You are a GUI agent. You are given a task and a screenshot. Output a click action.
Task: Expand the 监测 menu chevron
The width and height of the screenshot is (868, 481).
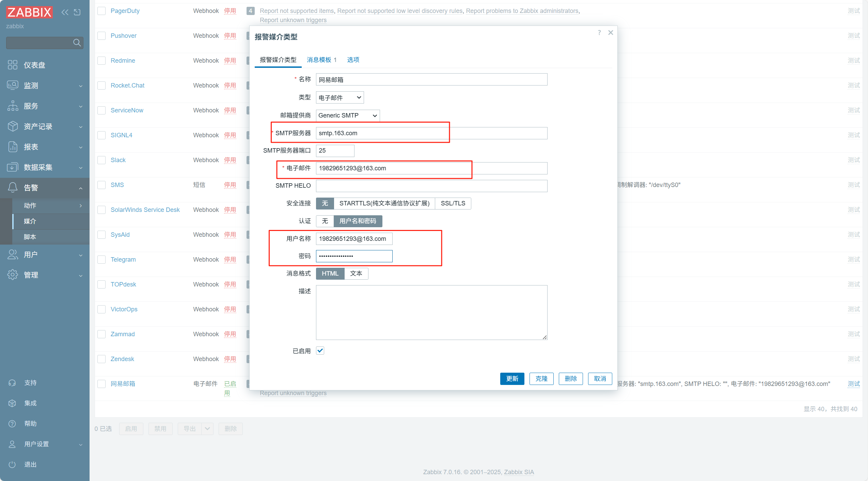coord(81,86)
